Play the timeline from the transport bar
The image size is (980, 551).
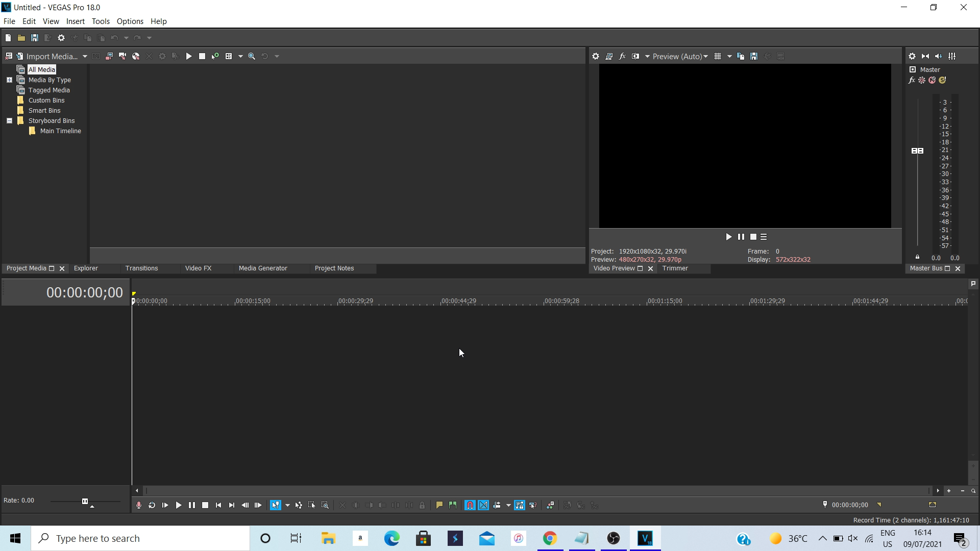(x=179, y=505)
